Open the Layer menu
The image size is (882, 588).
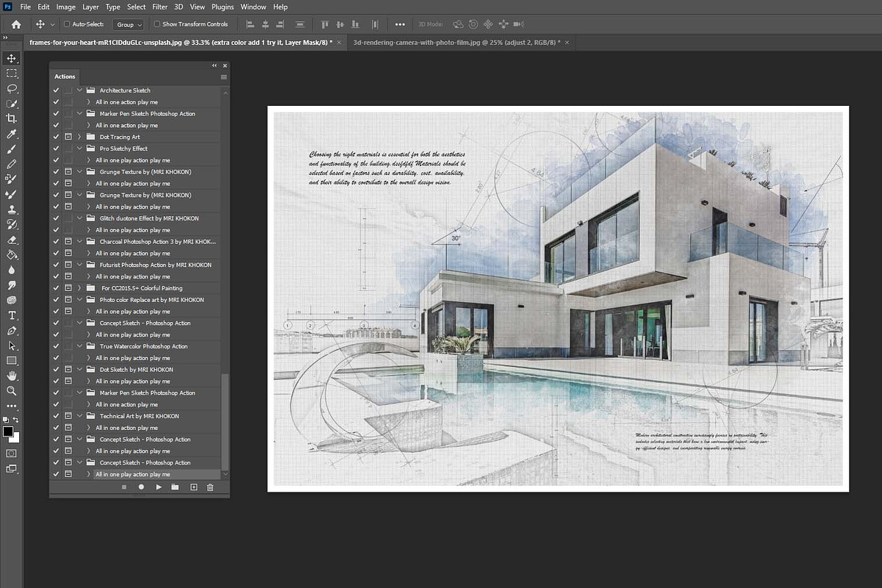90,7
